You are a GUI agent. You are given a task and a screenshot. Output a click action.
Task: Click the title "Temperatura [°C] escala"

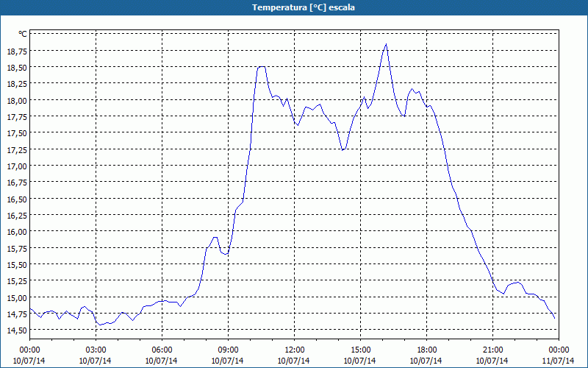pyautogui.click(x=303, y=7)
